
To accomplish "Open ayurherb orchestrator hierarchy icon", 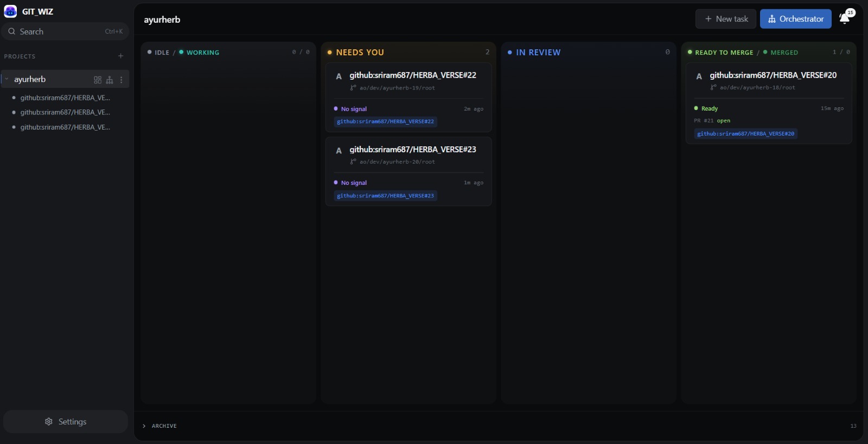I will tap(110, 80).
